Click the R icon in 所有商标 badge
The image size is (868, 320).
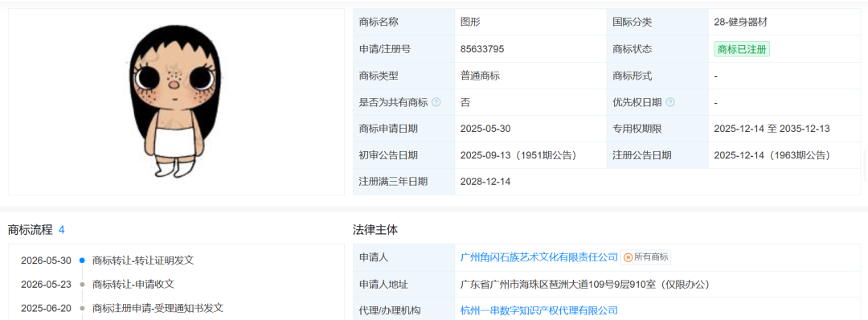point(628,257)
